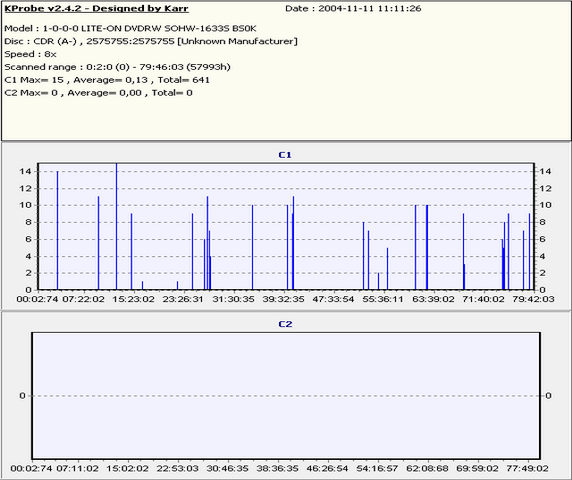
Task: Click the 55:36:11 time label under C1 chart
Action: [x=383, y=299]
